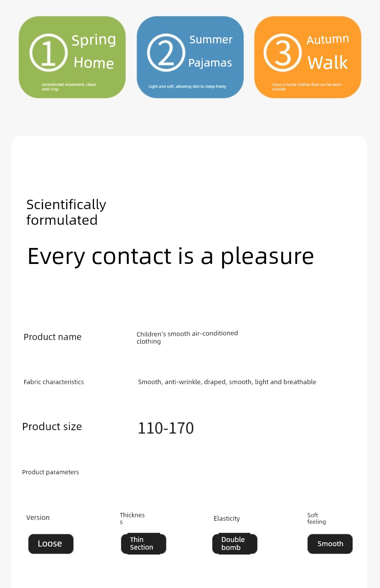Click the Fabric characteristics label
The height and width of the screenshot is (588, 380).
(x=54, y=382)
